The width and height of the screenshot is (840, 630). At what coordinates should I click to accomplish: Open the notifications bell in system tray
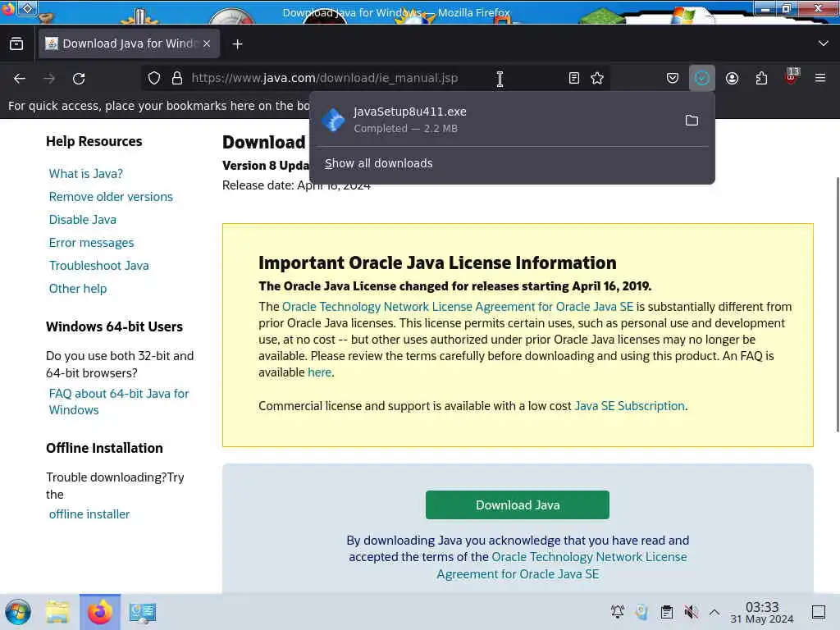click(x=618, y=612)
